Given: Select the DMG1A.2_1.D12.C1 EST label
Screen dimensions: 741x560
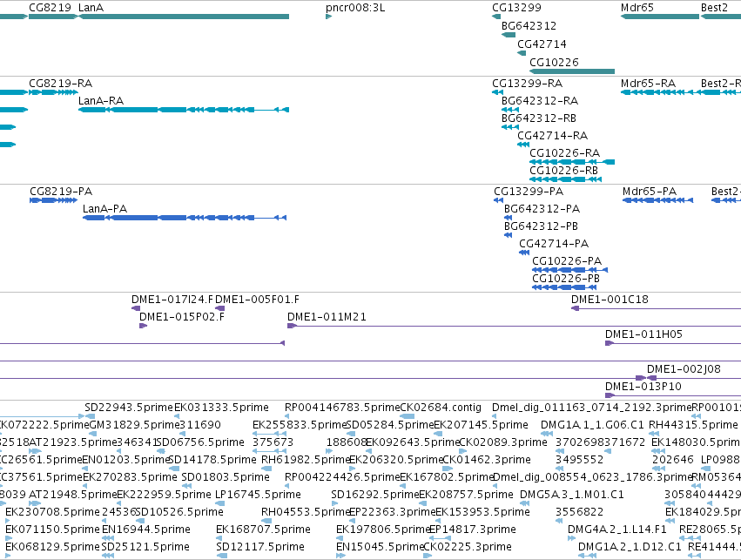Looking at the screenshot, I should point(630,547).
